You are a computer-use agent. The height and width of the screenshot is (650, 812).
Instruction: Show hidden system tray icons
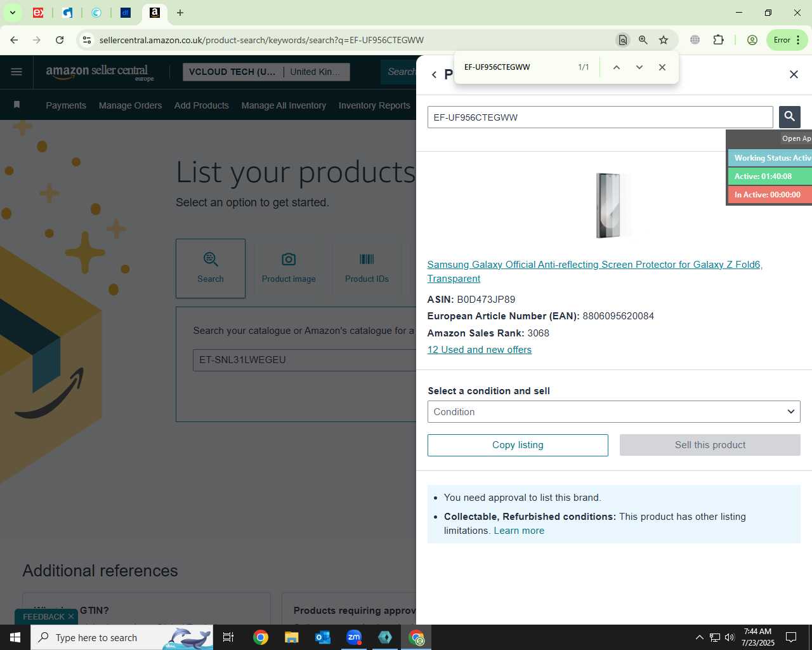point(699,637)
